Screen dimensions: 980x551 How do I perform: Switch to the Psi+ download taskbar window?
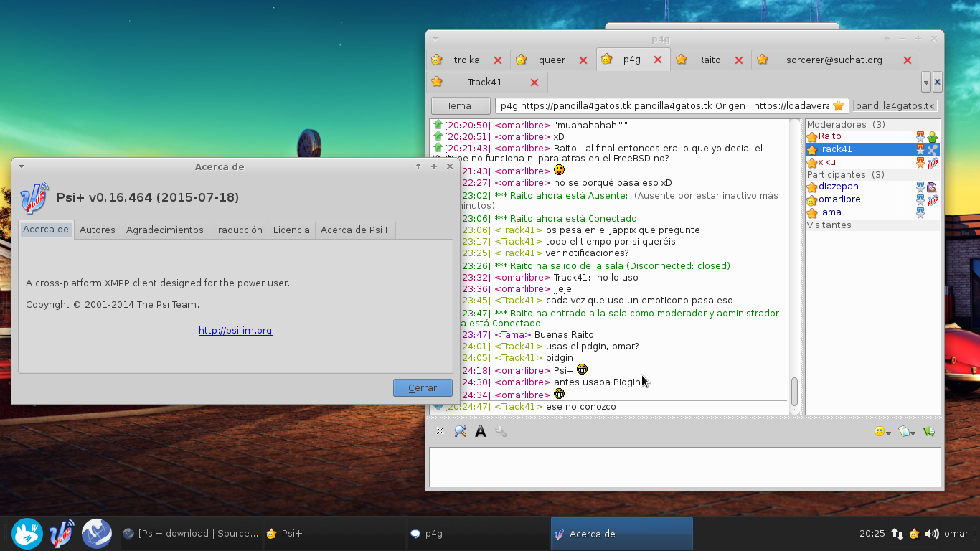tap(190, 534)
